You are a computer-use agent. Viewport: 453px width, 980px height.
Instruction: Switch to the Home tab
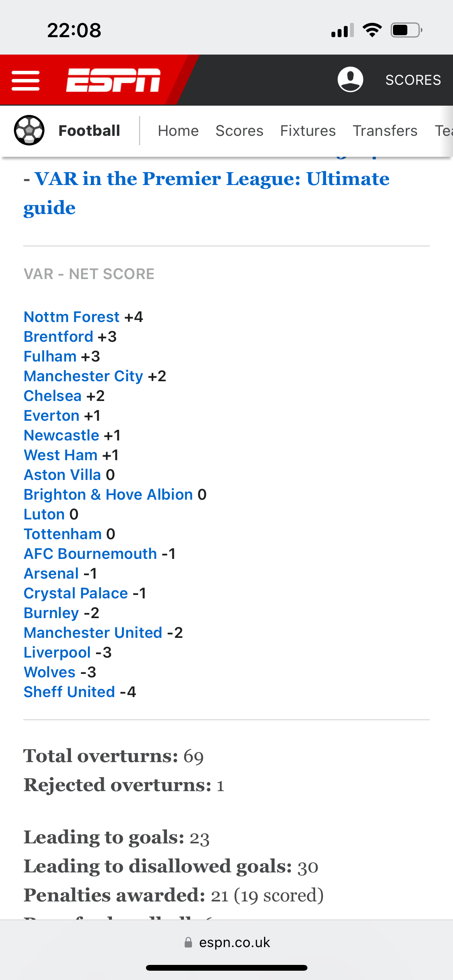pyautogui.click(x=178, y=131)
